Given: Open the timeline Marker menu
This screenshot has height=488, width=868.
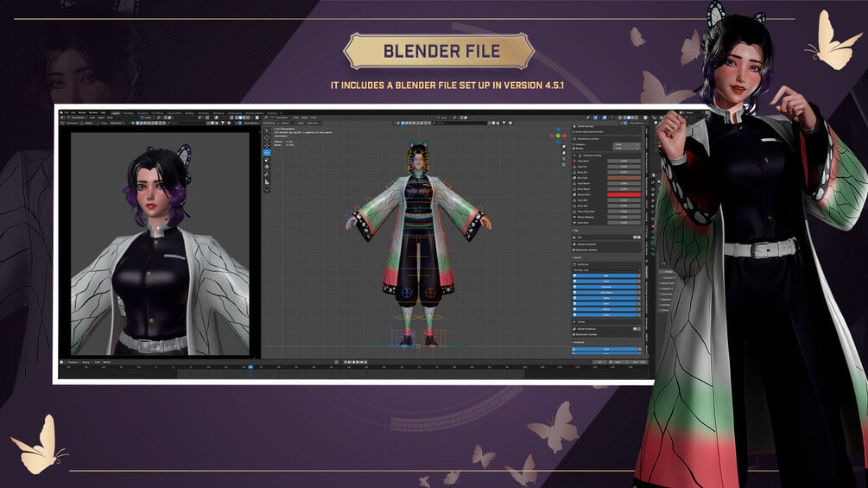Looking at the screenshot, I should (106, 362).
